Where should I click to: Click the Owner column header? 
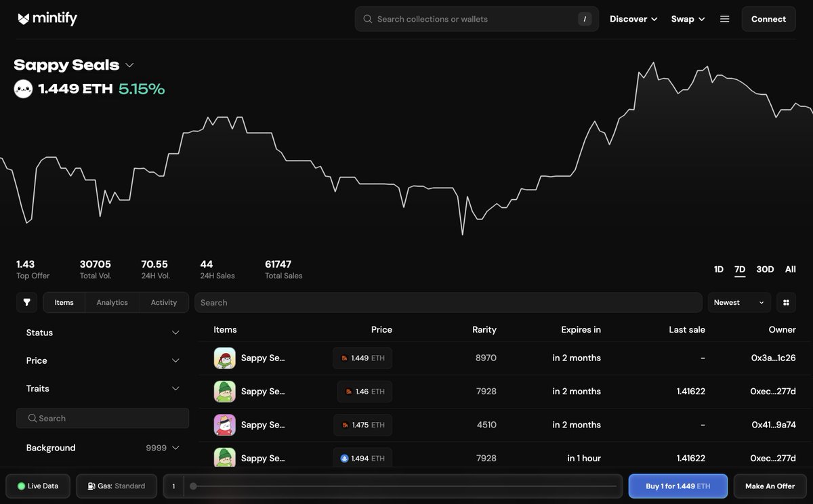coord(782,330)
